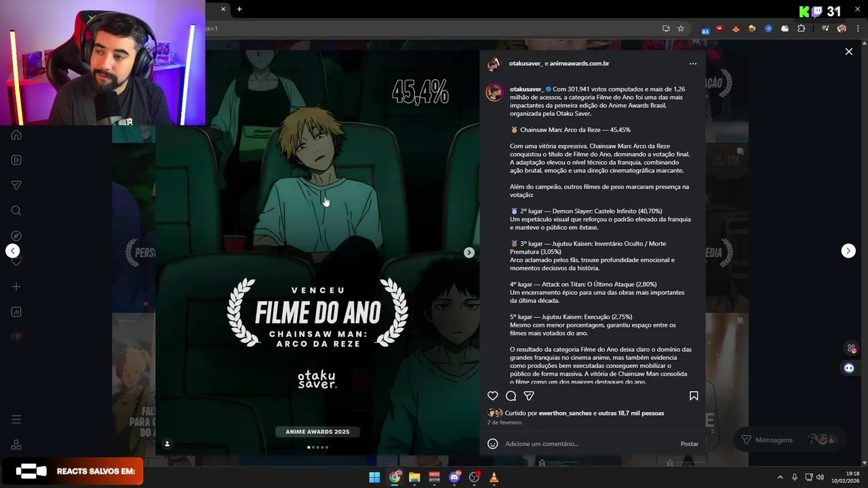The image size is (868, 488).
Task: Click the Postar button
Action: [x=689, y=444]
